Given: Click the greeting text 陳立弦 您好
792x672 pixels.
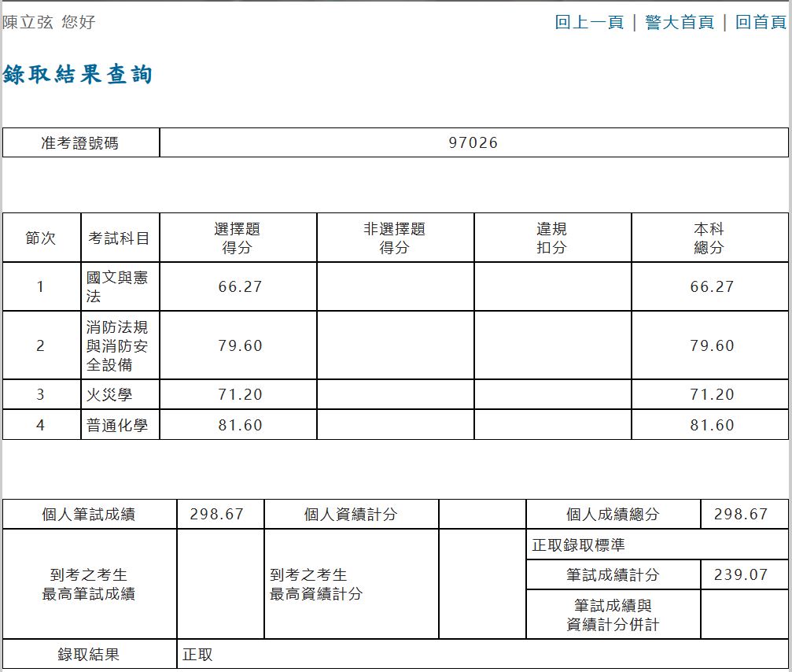Looking at the screenshot, I should click(49, 22).
